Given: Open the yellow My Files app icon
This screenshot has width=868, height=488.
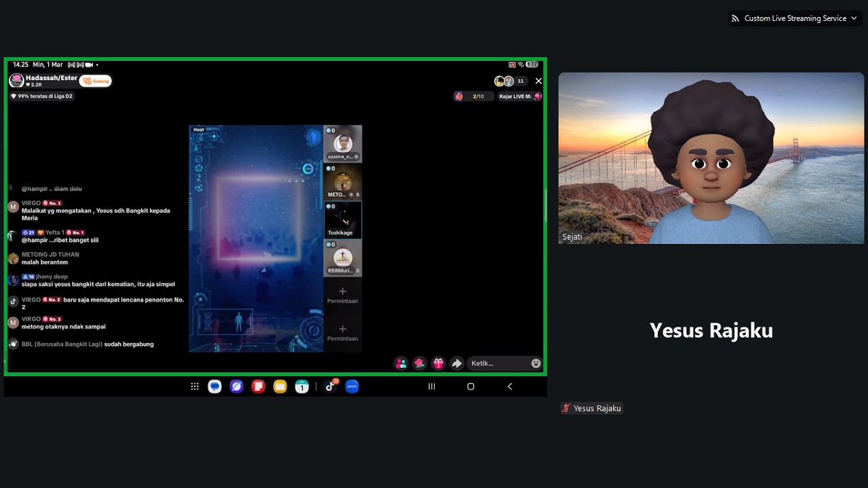Looking at the screenshot, I should pos(280,386).
